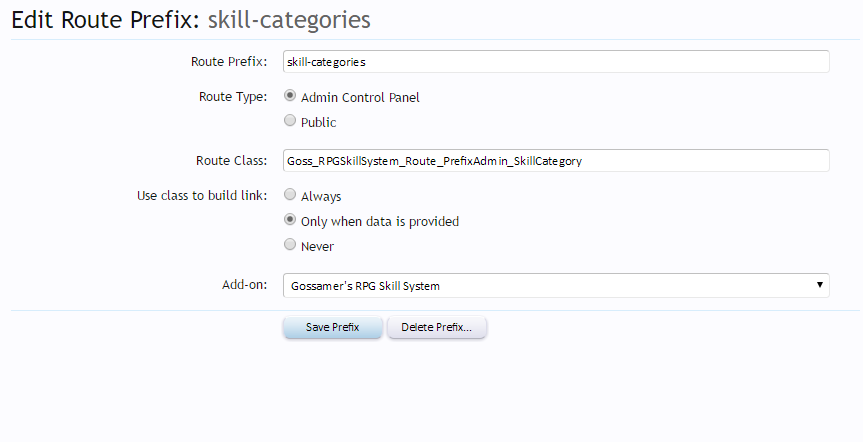Set use class to build link to Never
The width and height of the screenshot is (863, 442).
point(290,245)
